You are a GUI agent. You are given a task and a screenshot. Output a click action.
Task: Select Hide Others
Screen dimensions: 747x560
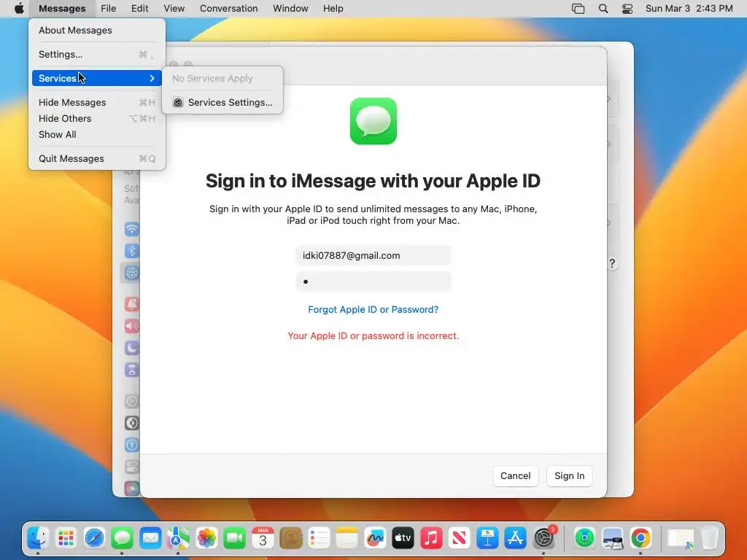(x=97, y=119)
